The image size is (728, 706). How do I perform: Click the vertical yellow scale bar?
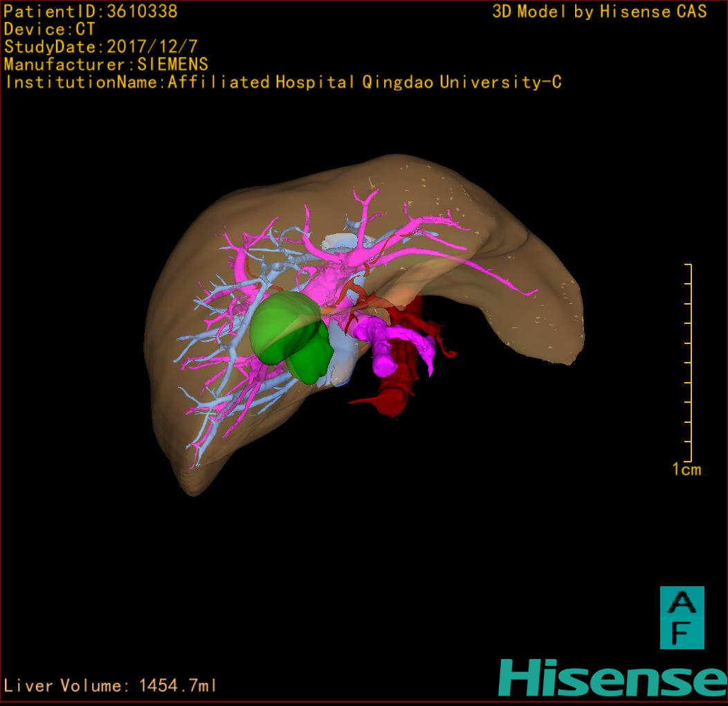(x=689, y=362)
